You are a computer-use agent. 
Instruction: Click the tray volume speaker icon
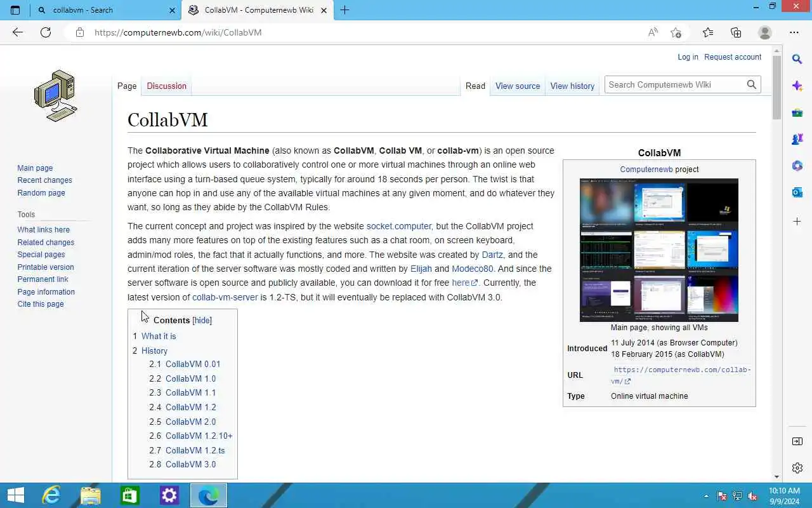coord(753,496)
